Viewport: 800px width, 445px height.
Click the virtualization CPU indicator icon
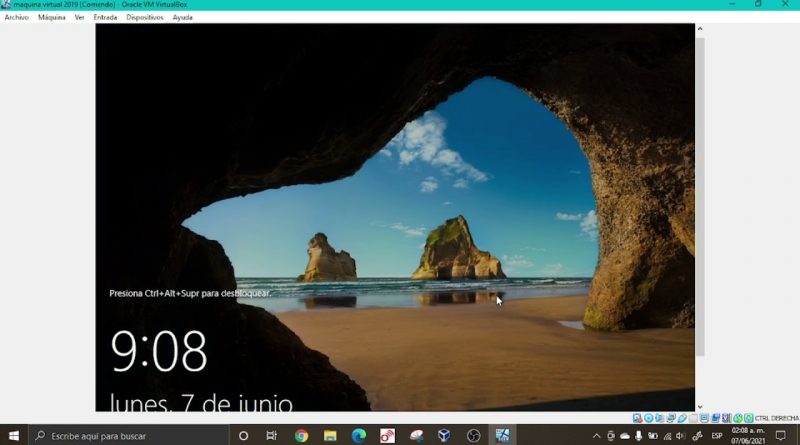pyautogui.click(x=727, y=418)
